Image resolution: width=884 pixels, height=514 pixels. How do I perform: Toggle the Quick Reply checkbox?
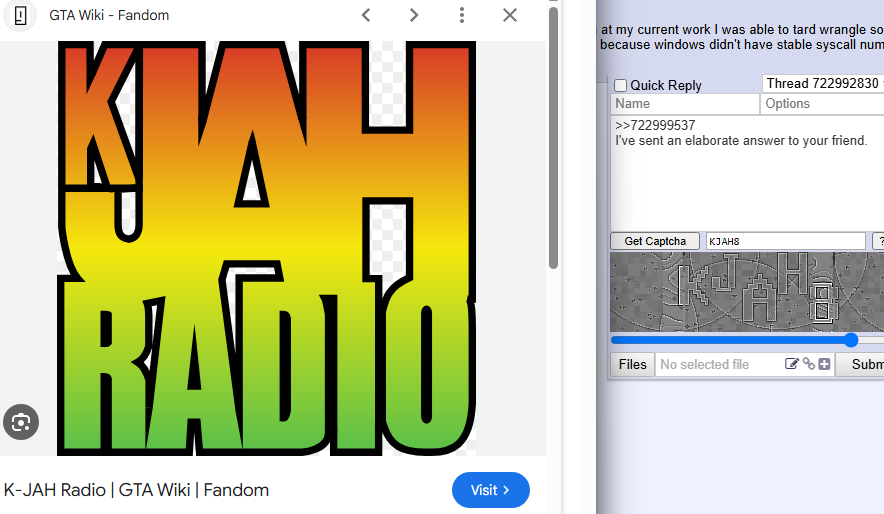[620, 86]
